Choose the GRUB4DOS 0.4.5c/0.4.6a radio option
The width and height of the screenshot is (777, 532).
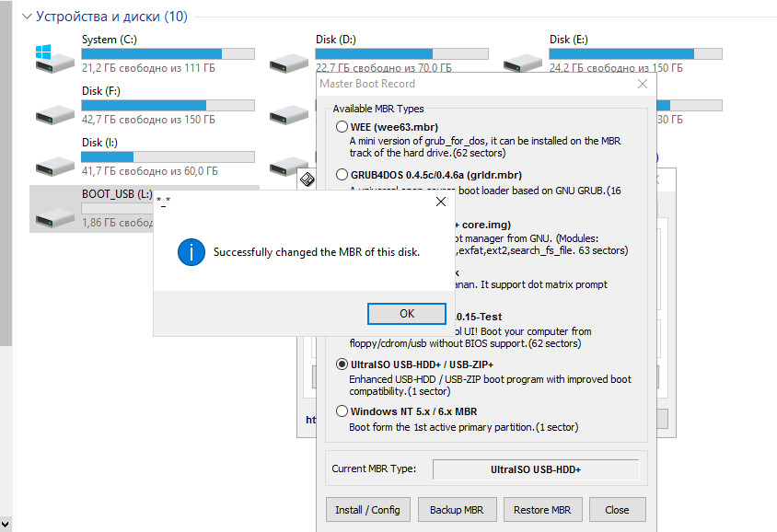tap(342, 174)
